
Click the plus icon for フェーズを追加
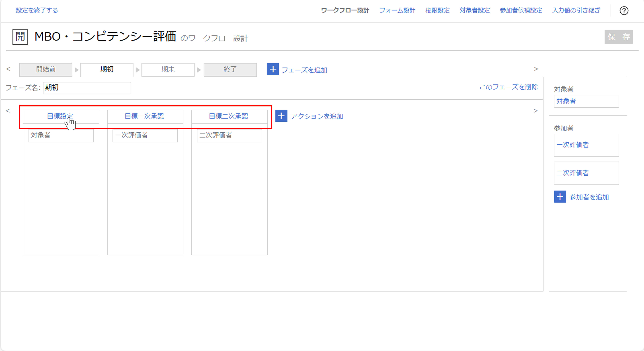pyautogui.click(x=273, y=69)
